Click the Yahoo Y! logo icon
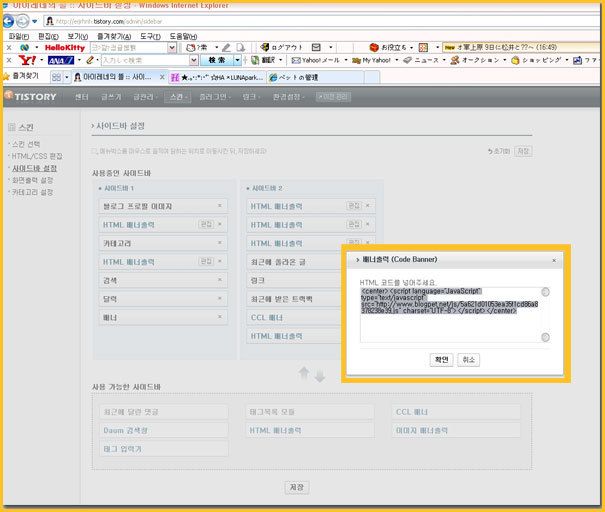Screen dimensions: 605x512 [x=27, y=60]
